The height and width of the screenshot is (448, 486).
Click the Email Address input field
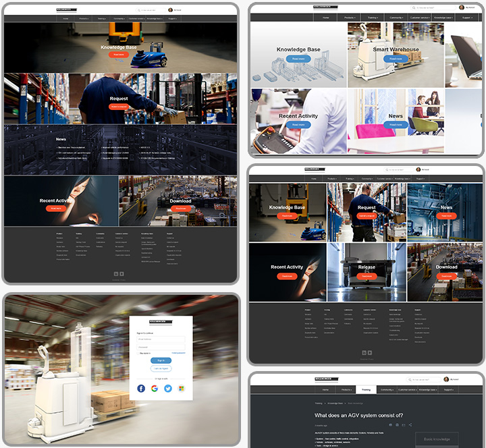(x=161, y=339)
